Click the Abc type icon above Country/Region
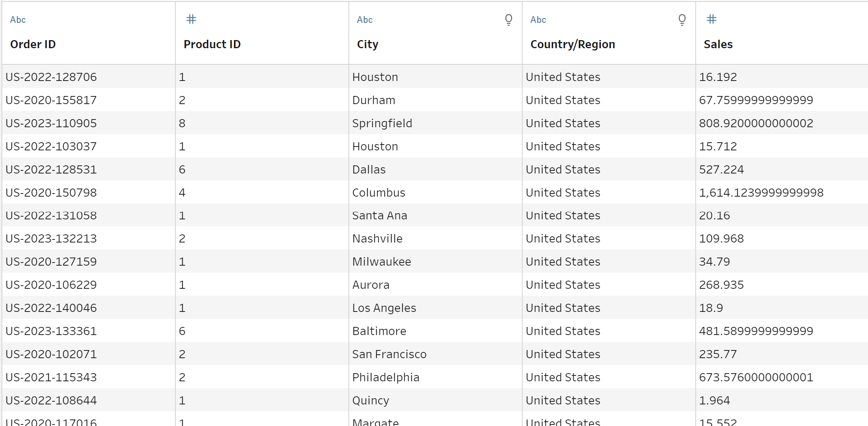 click(x=538, y=20)
